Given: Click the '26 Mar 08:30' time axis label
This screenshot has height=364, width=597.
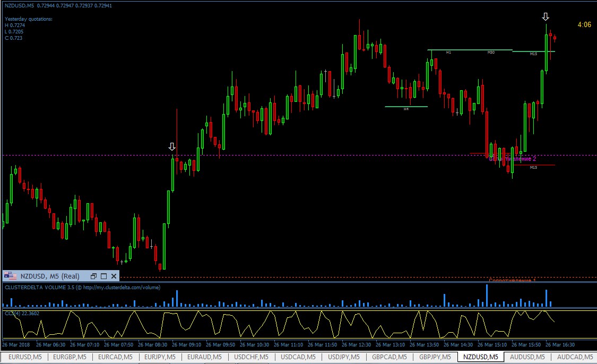Looking at the screenshot, I should [152, 344].
